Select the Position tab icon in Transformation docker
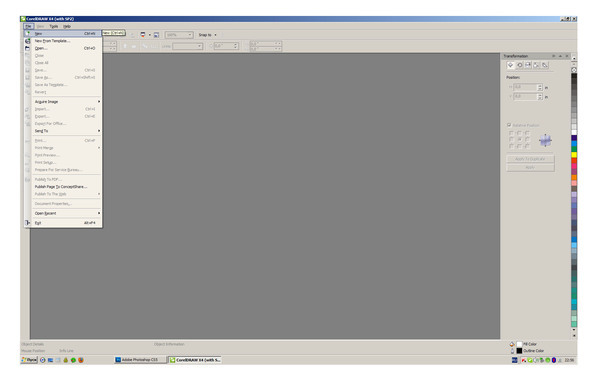The image size is (600, 380). click(510, 65)
